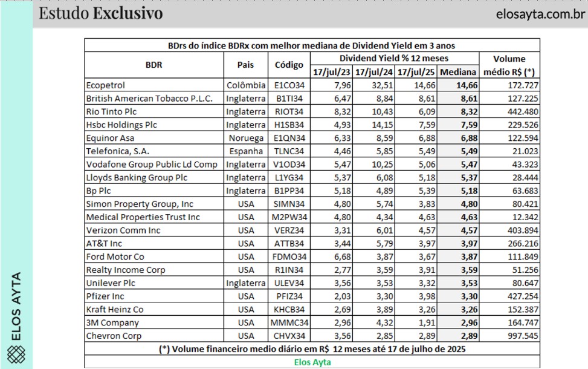Click the vertical ELOS AYTA sidebar text

(16, 306)
